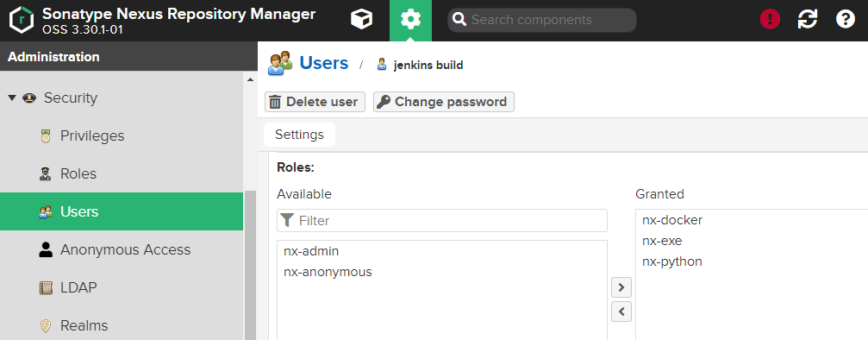The image size is (868, 340).
Task: Click the Users heading icon in breadcrumb
Action: point(279,64)
